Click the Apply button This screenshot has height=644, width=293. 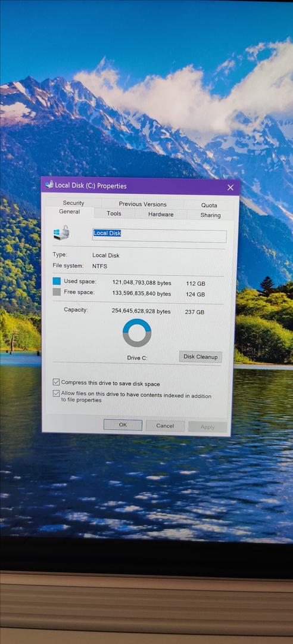click(x=208, y=427)
